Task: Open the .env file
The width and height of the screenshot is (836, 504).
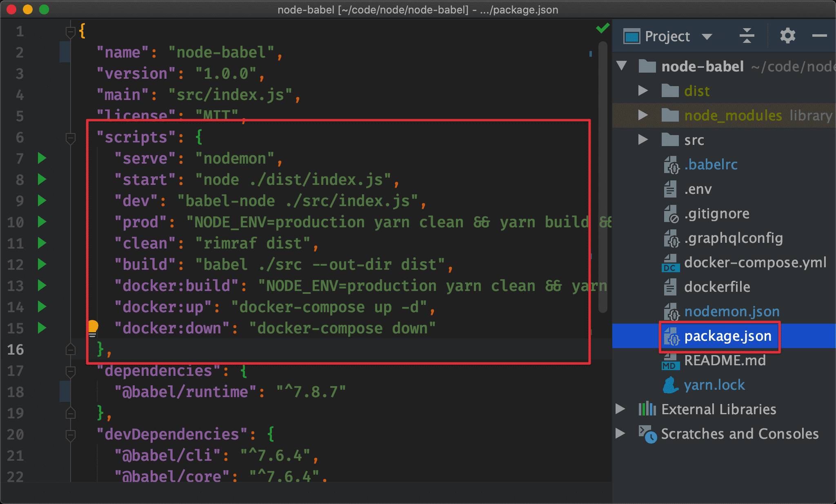Action: click(x=698, y=189)
